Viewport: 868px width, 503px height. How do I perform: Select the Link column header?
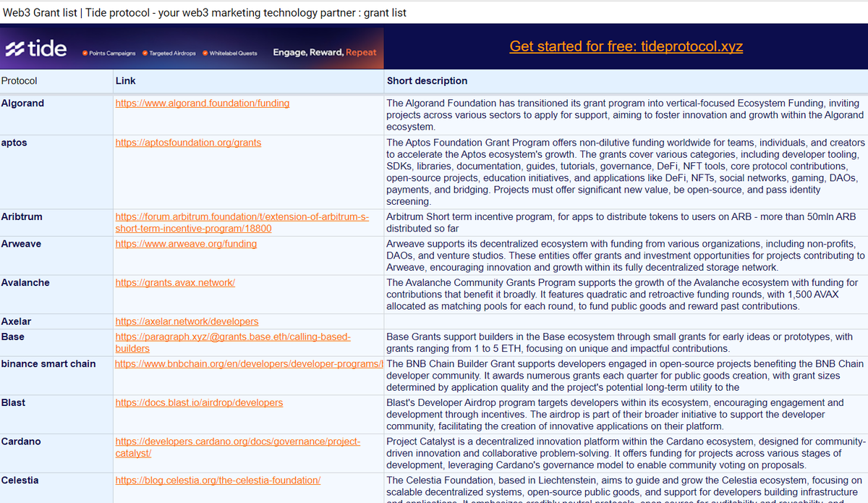[x=249, y=81]
